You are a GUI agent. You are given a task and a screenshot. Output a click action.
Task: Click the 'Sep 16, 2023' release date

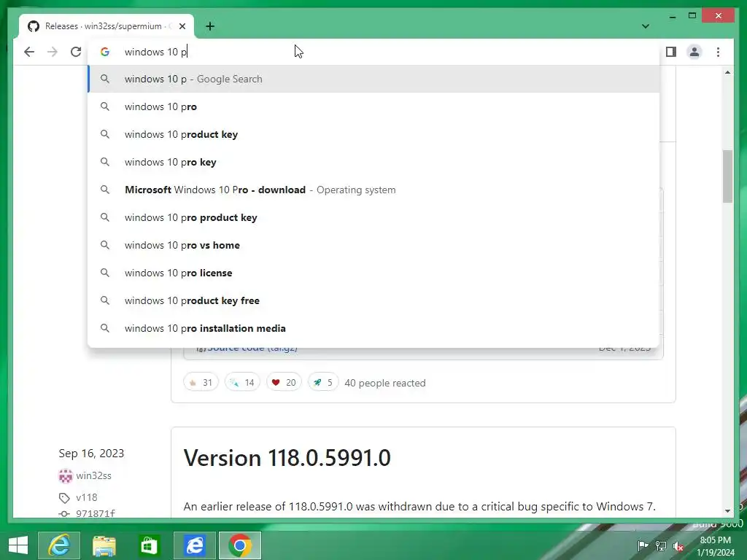coord(91,454)
